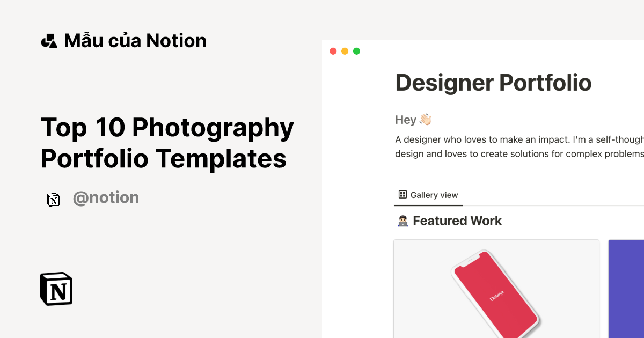
Task: Click the Designer Portfolio page title
Action: [493, 83]
